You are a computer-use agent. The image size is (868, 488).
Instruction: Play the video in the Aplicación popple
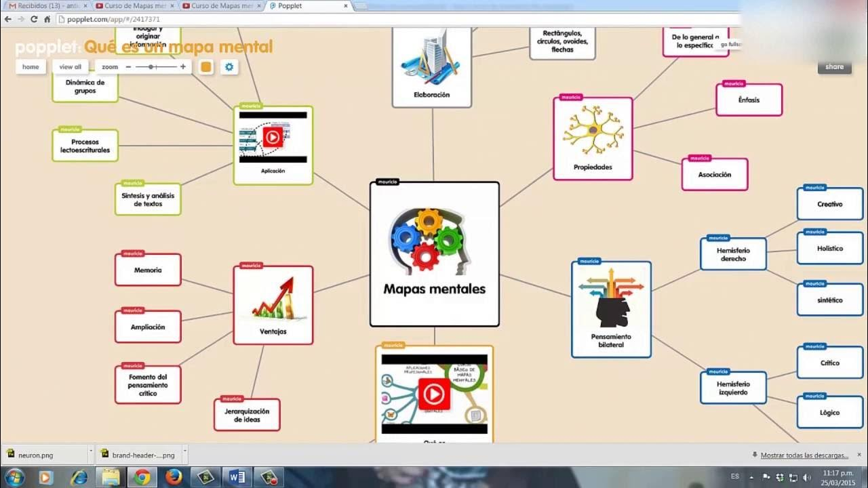[x=272, y=138]
